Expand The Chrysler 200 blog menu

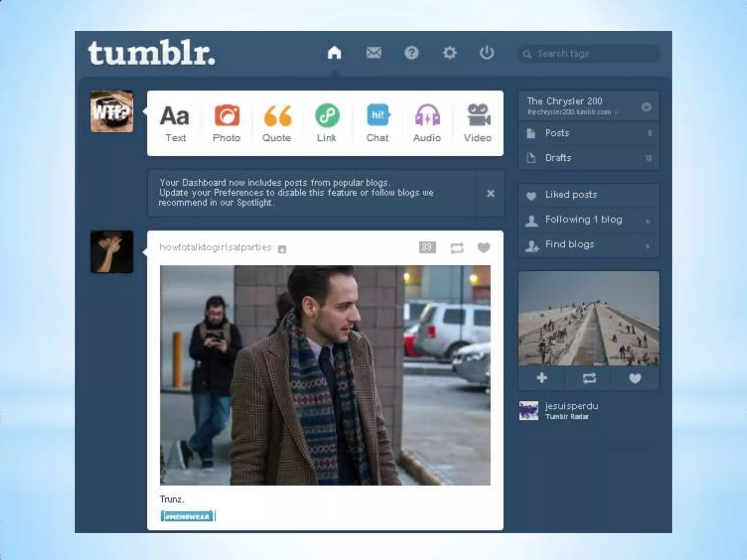pos(646,107)
